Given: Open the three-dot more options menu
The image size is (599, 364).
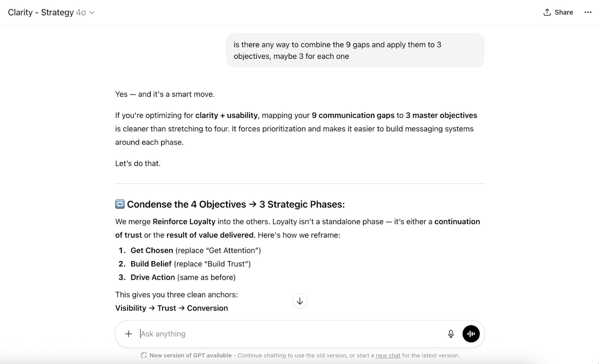Looking at the screenshot, I should pyautogui.click(x=588, y=12).
